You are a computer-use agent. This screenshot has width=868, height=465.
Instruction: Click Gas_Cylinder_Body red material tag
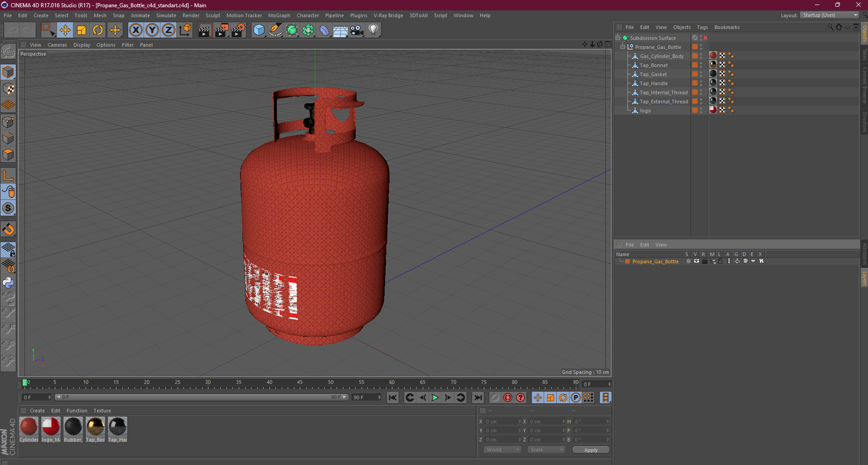(713, 56)
